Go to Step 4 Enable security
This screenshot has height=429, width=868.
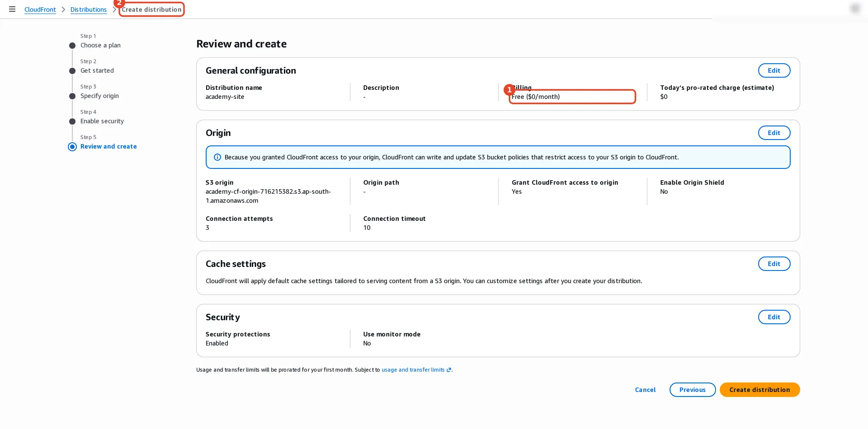pos(102,121)
